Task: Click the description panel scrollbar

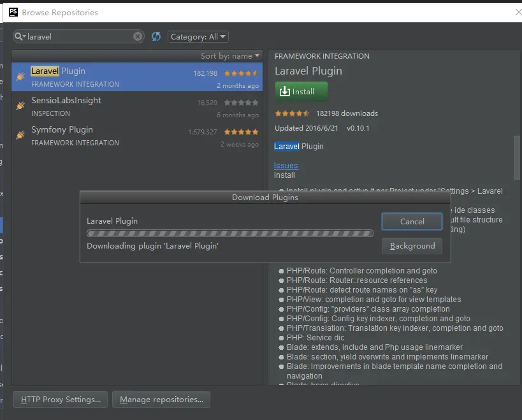Action: 516,157
